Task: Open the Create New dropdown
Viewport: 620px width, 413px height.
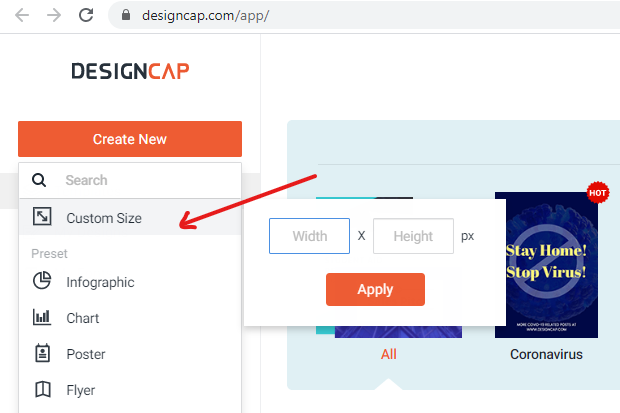Action: pyautogui.click(x=130, y=139)
